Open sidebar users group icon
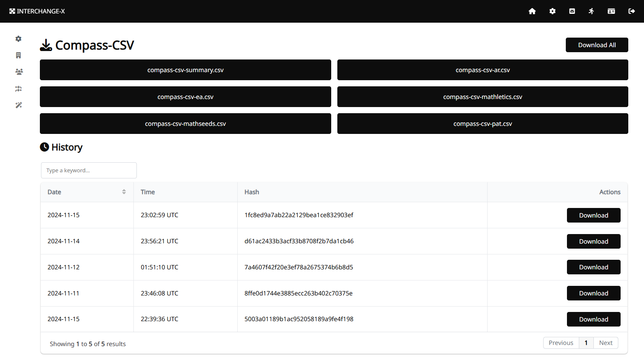Image resolution: width=644 pixels, height=358 pixels. [x=19, y=72]
